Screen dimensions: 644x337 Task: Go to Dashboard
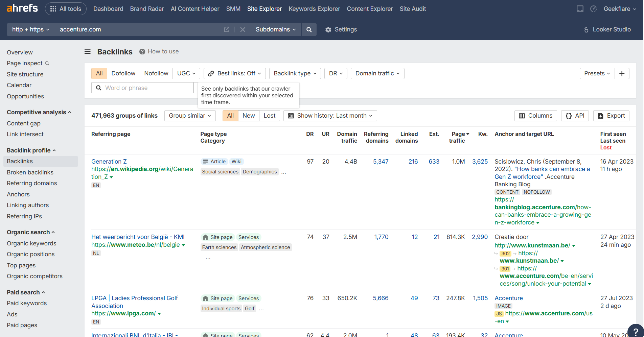[108, 9]
